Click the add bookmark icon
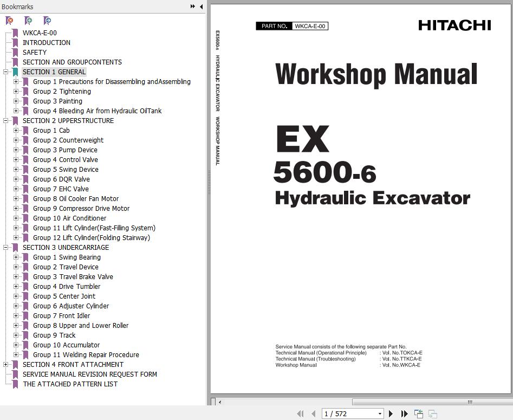 point(28,21)
